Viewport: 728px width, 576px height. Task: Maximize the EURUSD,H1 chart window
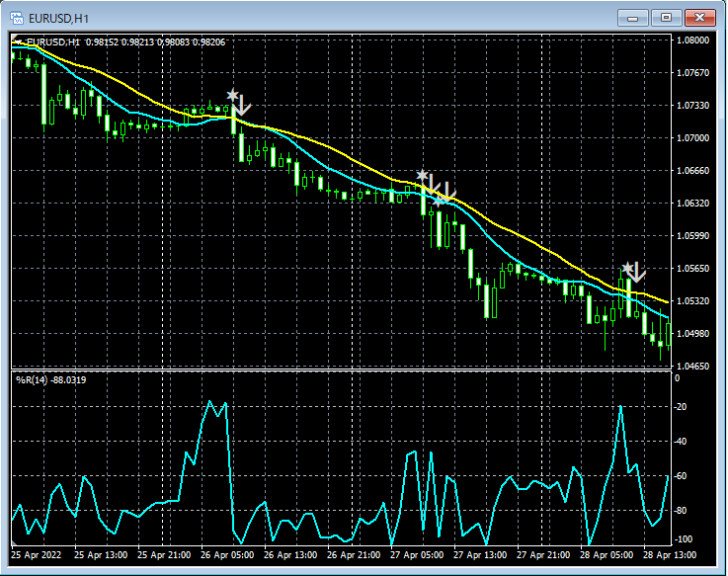coord(667,17)
